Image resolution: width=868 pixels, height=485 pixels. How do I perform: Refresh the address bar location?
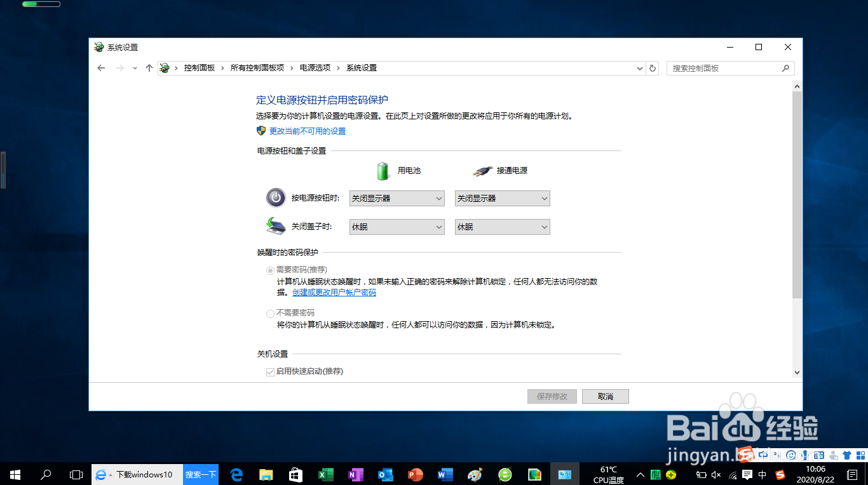point(653,68)
